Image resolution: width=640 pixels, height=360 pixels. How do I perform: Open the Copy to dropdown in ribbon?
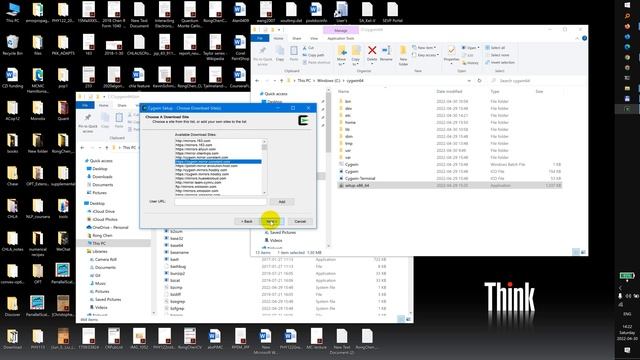(356, 62)
